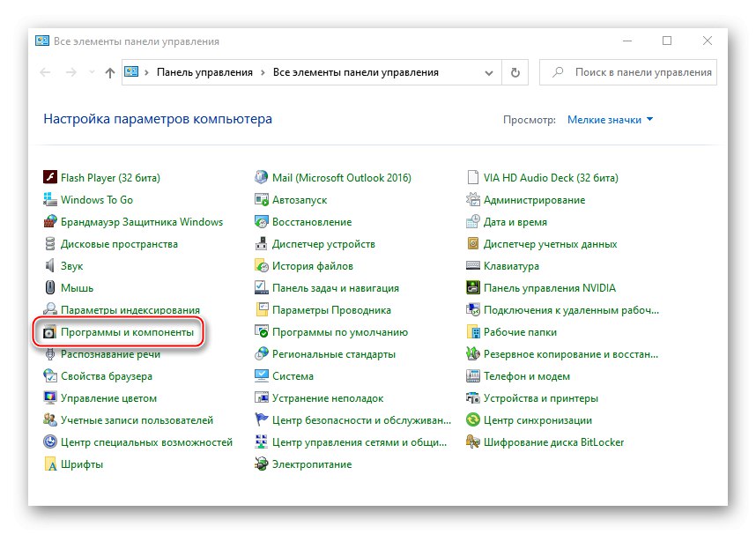Open the Устройства и принтеры item
The image size is (756, 534).
pyautogui.click(x=540, y=398)
